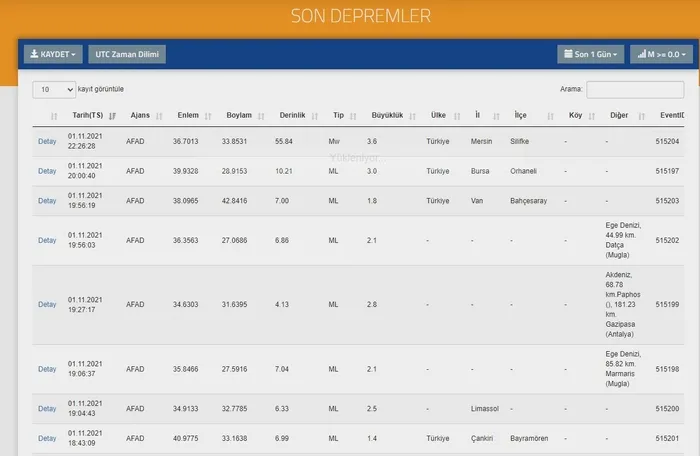View Detay for Van Bahçesaray earthquake
700x456 pixels.
tap(47, 200)
